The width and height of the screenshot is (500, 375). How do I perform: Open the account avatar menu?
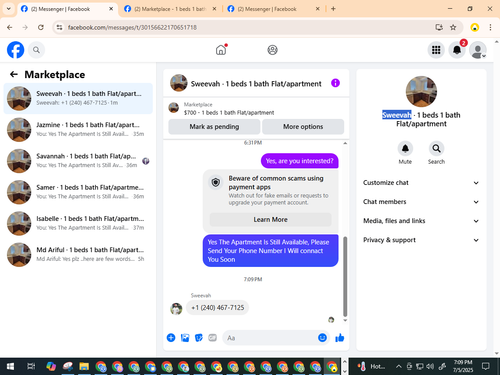478,50
